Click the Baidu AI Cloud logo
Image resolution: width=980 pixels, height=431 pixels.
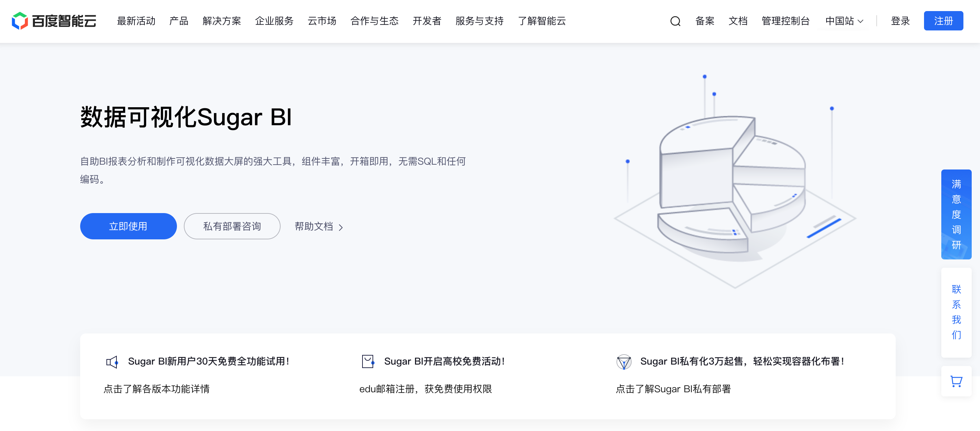coord(54,21)
